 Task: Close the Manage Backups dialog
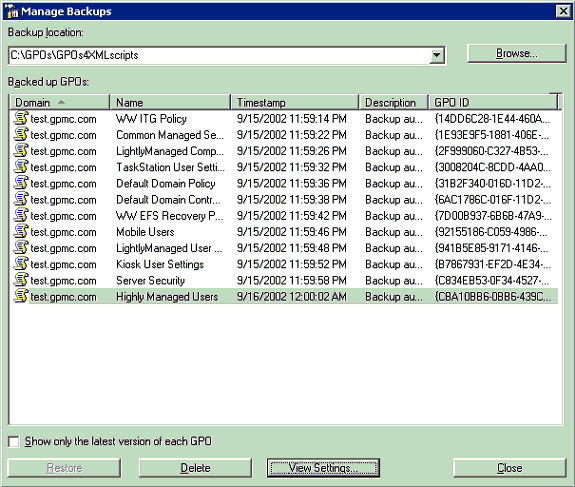510,468
